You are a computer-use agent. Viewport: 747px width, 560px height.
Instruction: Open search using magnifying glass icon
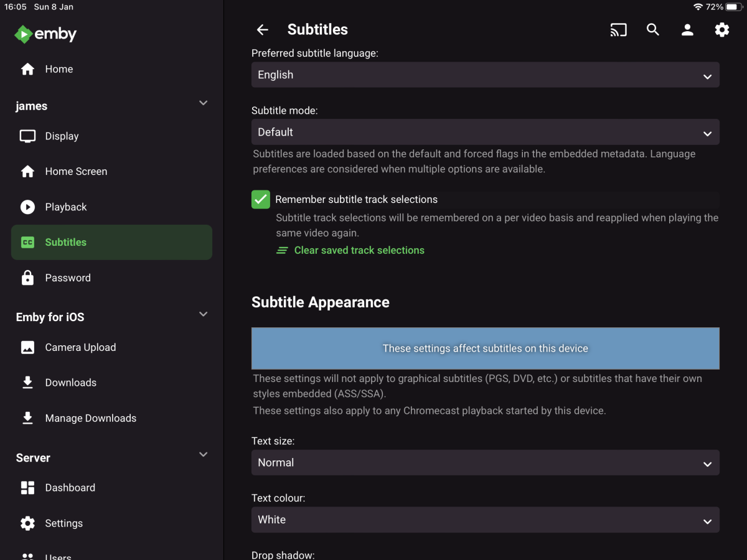pos(652,30)
